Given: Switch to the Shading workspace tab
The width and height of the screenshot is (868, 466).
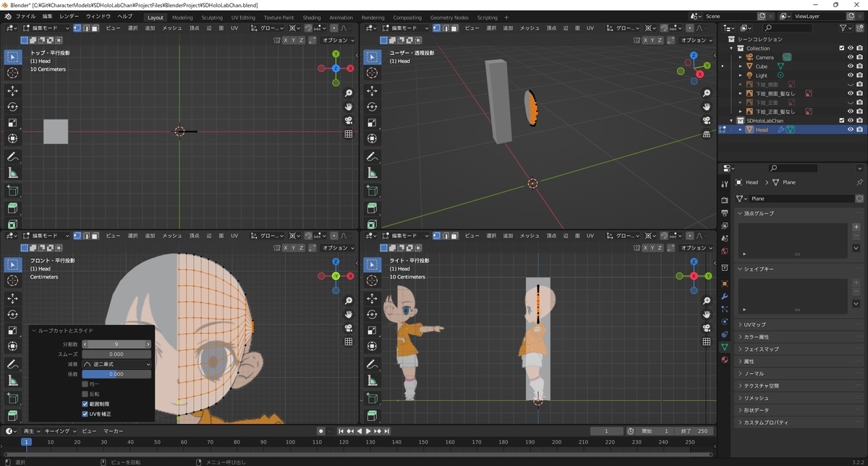Looking at the screenshot, I should pos(312,17).
